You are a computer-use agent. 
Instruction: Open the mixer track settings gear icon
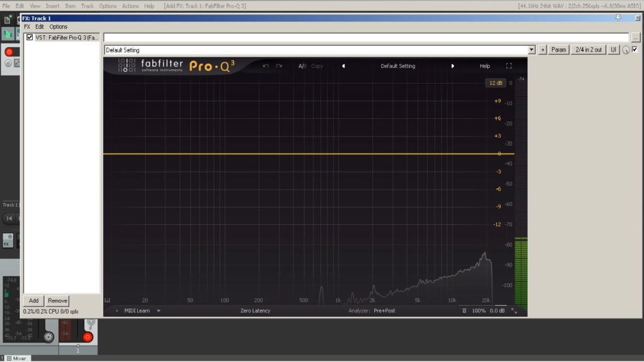point(48,337)
